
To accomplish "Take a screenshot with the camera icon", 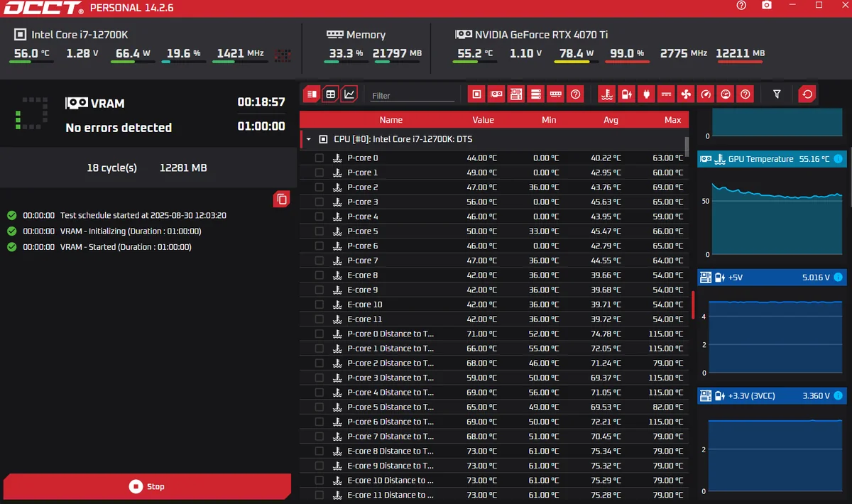I will click(x=767, y=6).
